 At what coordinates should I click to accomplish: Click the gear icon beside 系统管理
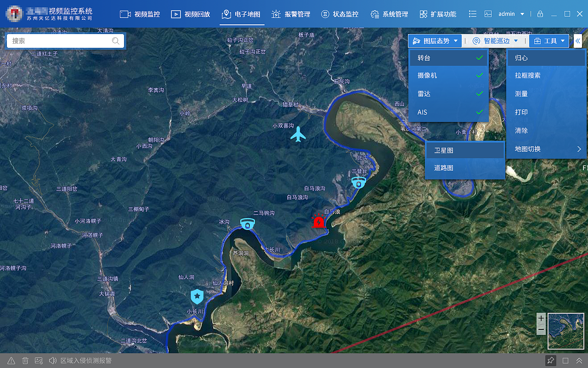(375, 14)
